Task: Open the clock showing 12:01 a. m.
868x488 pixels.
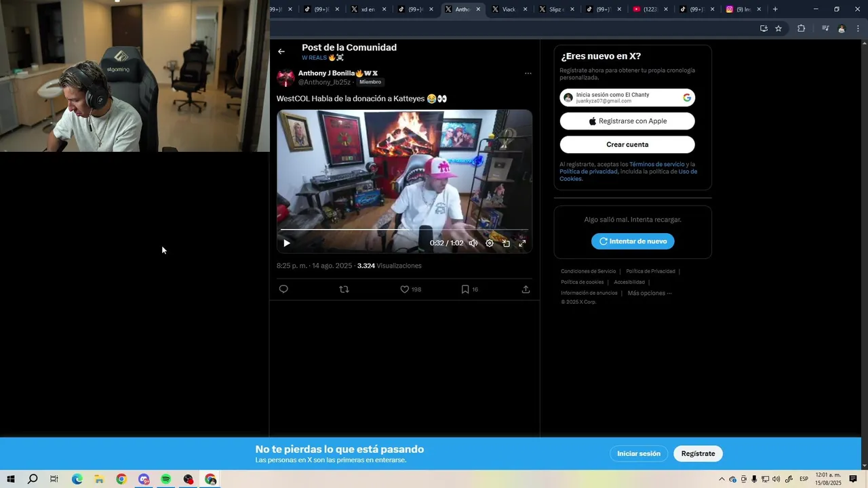Action: pos(828,479)
